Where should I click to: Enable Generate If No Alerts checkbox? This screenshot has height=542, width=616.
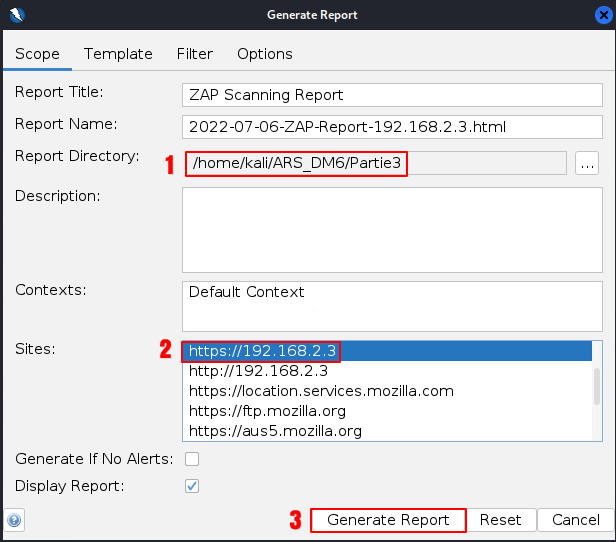192,459
